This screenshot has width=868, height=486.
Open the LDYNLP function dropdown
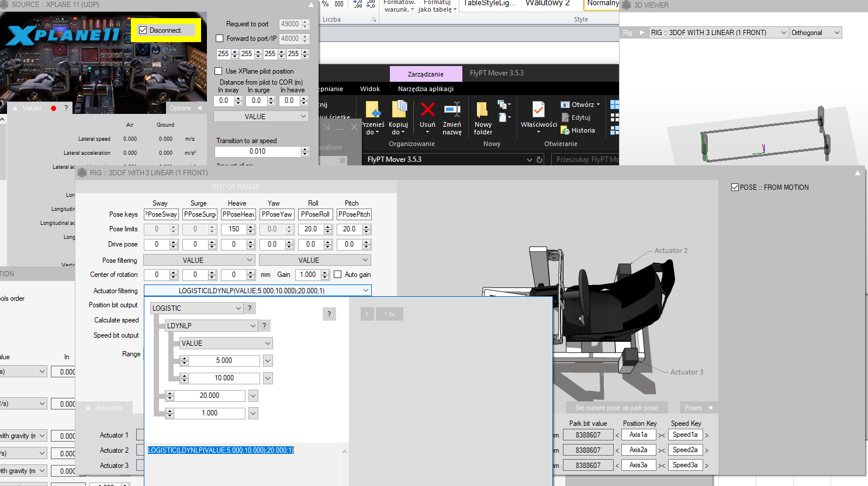point(211,326)
